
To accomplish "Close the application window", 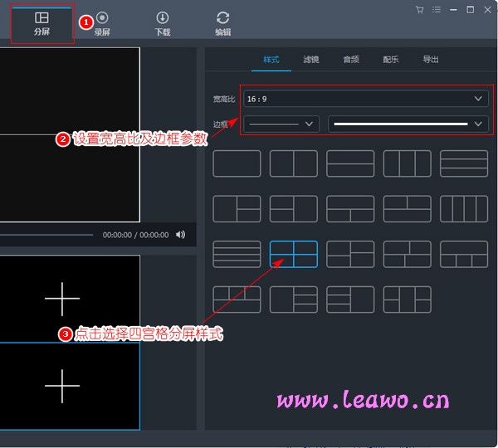I will coord(487,10).
